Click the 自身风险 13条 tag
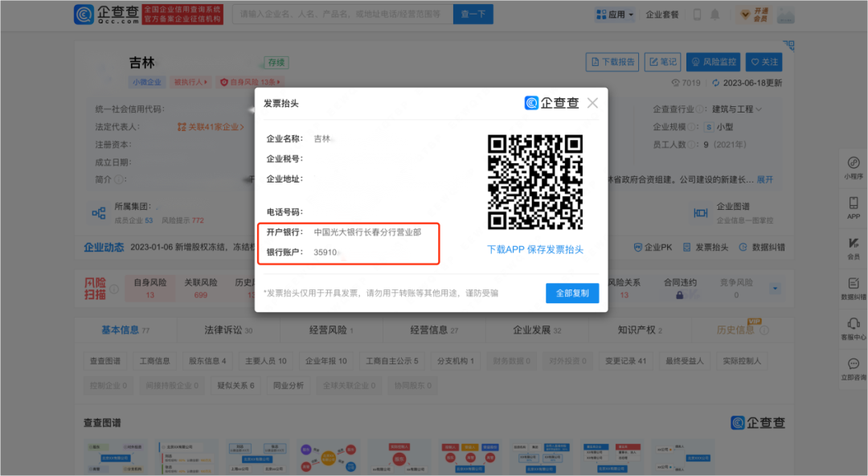This screenshot has width=868, height=476. pos(250,82)
